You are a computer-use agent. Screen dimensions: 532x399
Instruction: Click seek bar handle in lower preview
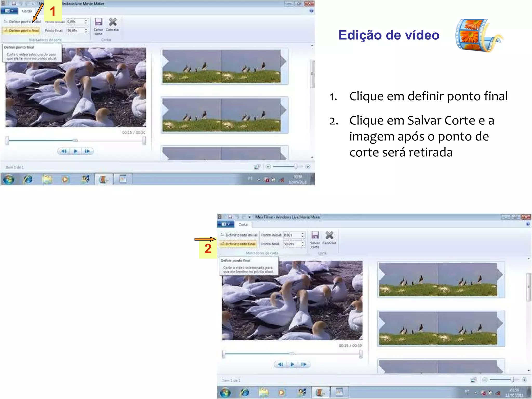point(292,354)
